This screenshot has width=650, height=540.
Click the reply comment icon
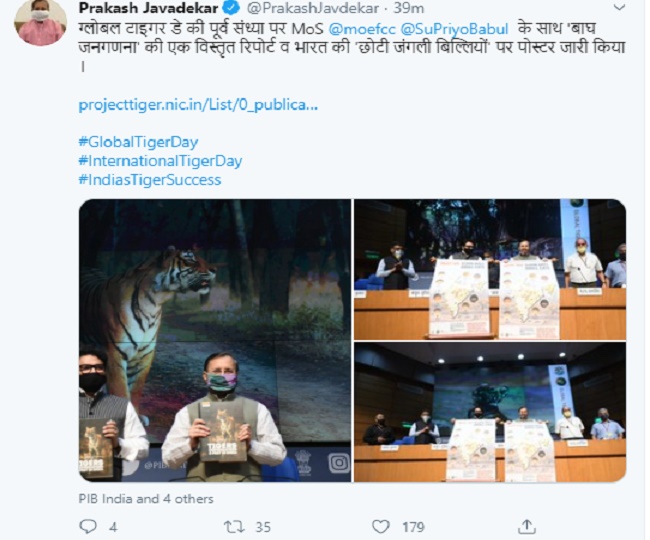click(88, 527)
